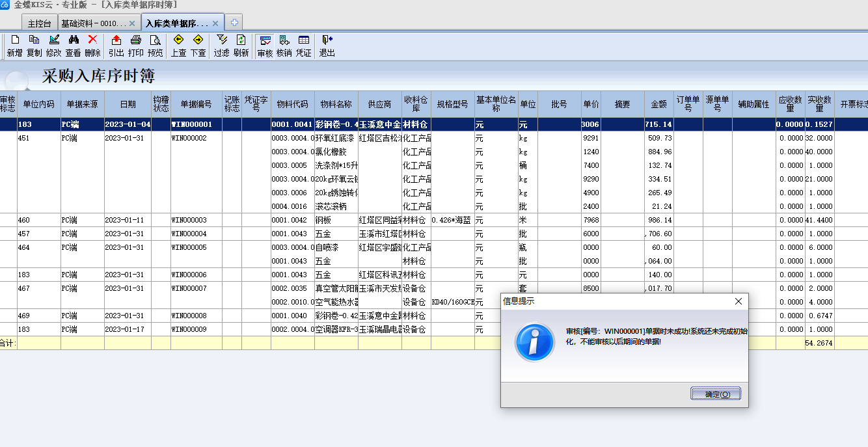The width and height of the screenshot is (868, 447).
Task: Click the 供应商 column header
Action: coord(380,104)
